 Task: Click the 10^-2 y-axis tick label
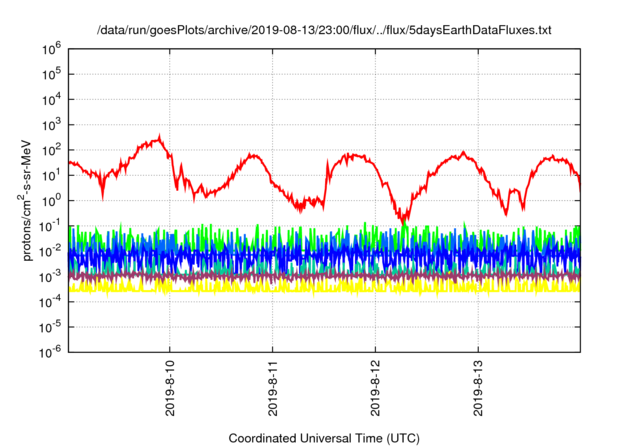tap(50, 251)
